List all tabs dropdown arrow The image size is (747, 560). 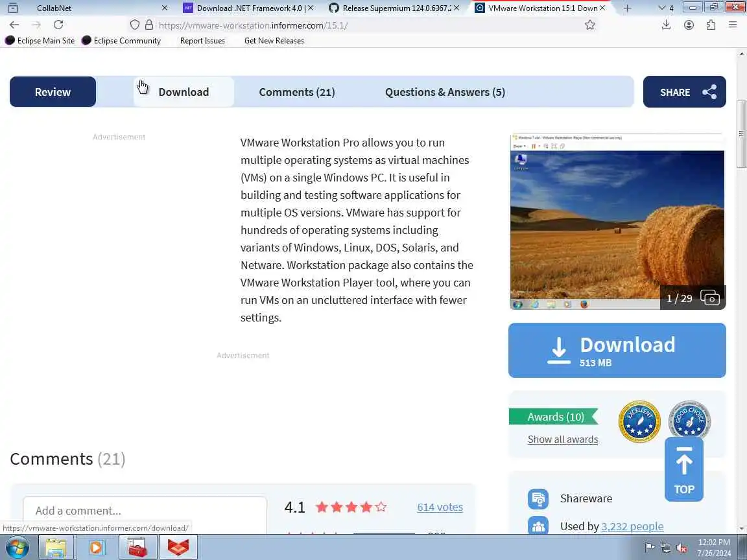[x=661, y=8]
